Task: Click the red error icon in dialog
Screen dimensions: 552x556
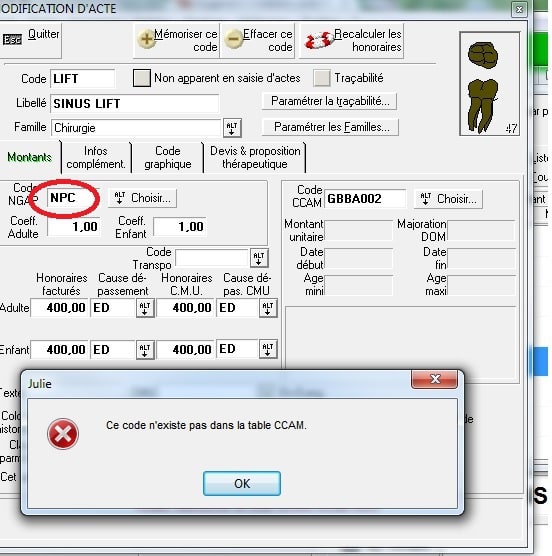Action: (x=63, y=434)
